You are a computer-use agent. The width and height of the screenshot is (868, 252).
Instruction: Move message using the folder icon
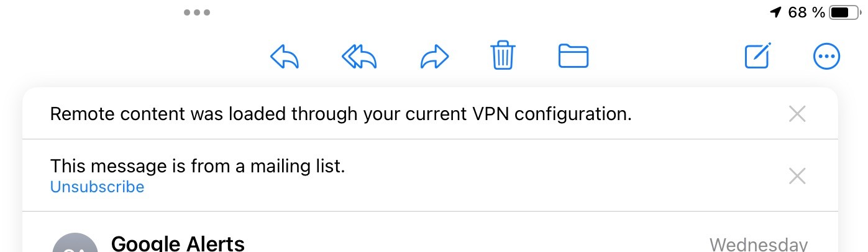pyautogui.click(x=573, y=56)
